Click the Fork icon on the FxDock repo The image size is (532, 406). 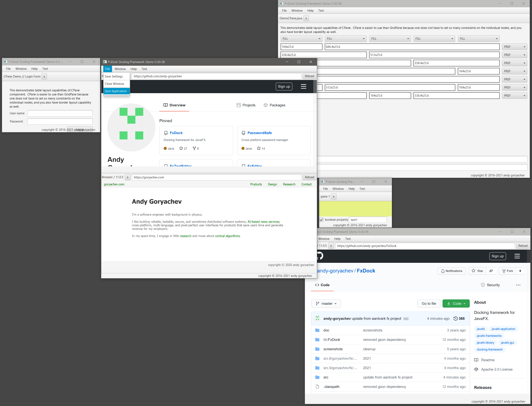504,271
